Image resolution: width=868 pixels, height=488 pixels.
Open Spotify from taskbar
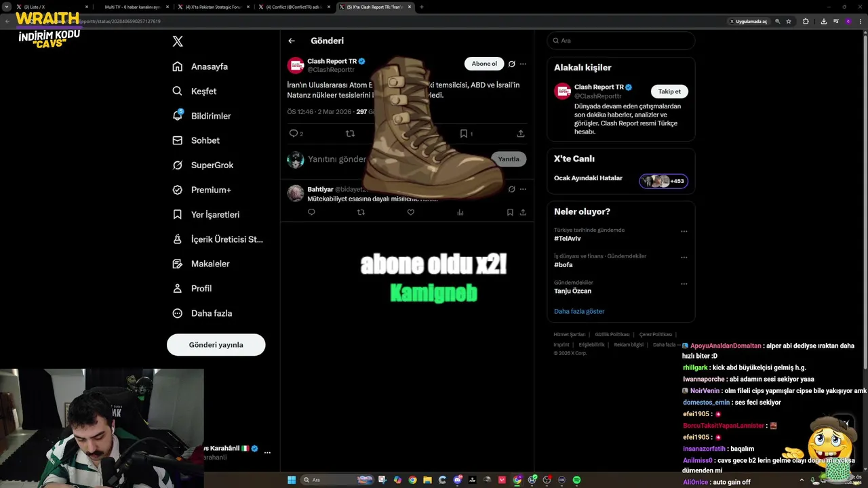(x=576, y=480)
